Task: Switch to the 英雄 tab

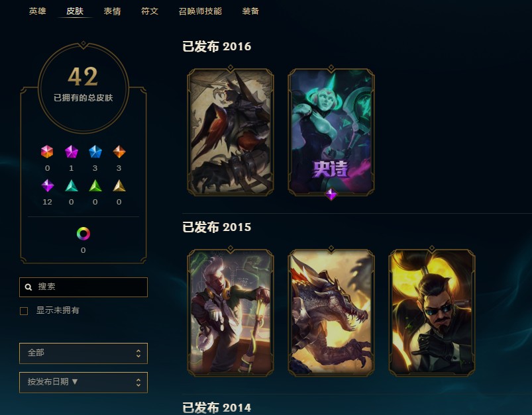Action: tap(37, 11)
